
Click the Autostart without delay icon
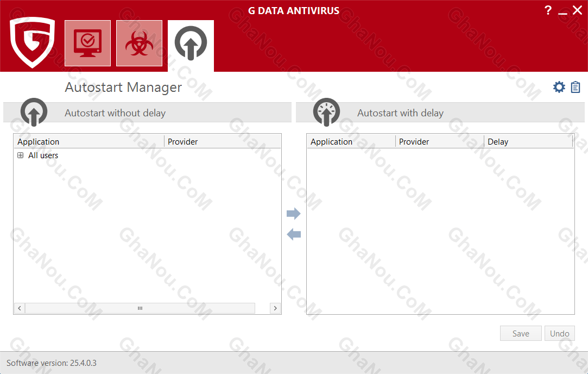click(34, 112)
